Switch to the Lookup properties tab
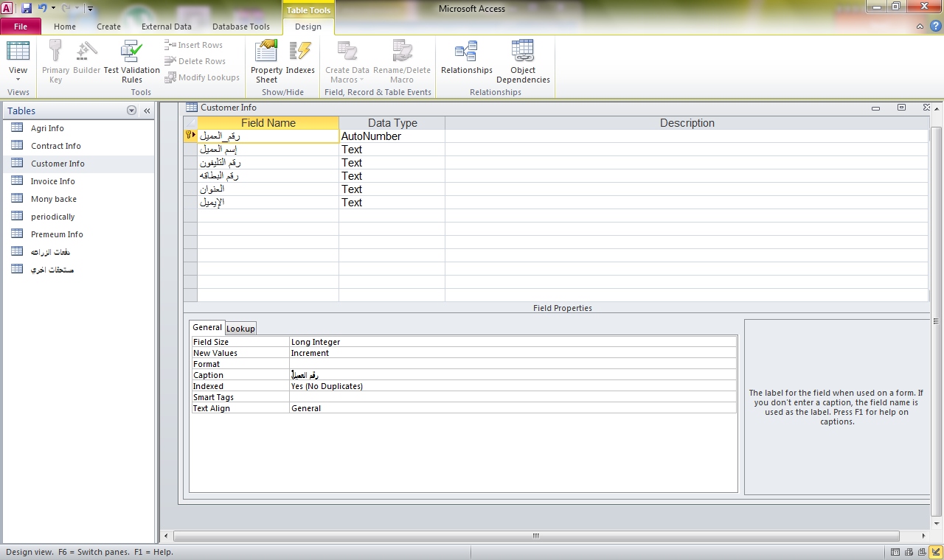 (x=240, y=329)
